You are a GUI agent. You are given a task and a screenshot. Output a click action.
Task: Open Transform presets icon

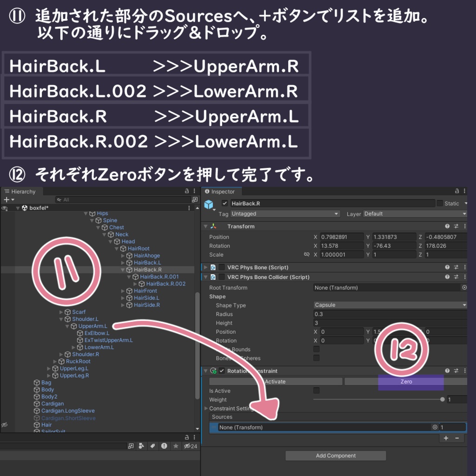(x=456, y=226)
